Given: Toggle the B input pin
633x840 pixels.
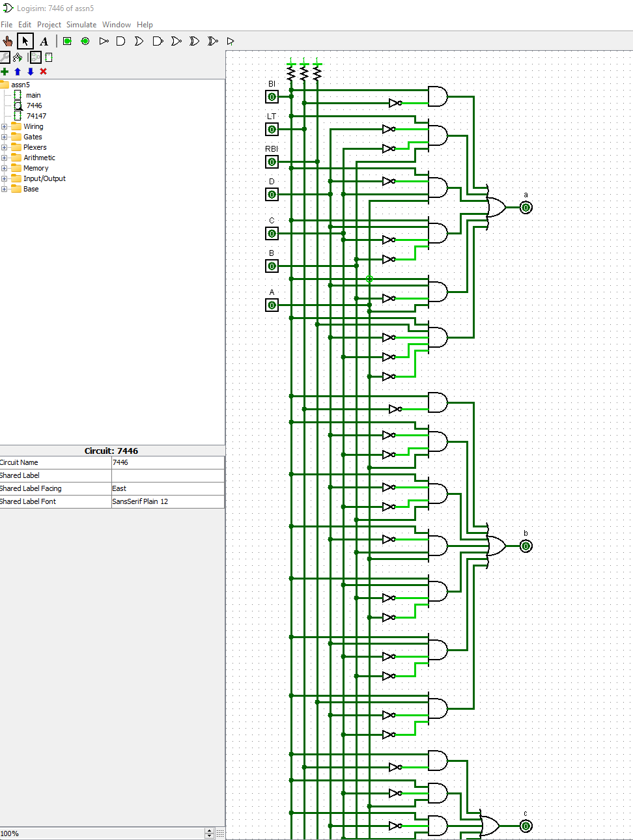Looking at the screenshot, I should tap(272, 266).
